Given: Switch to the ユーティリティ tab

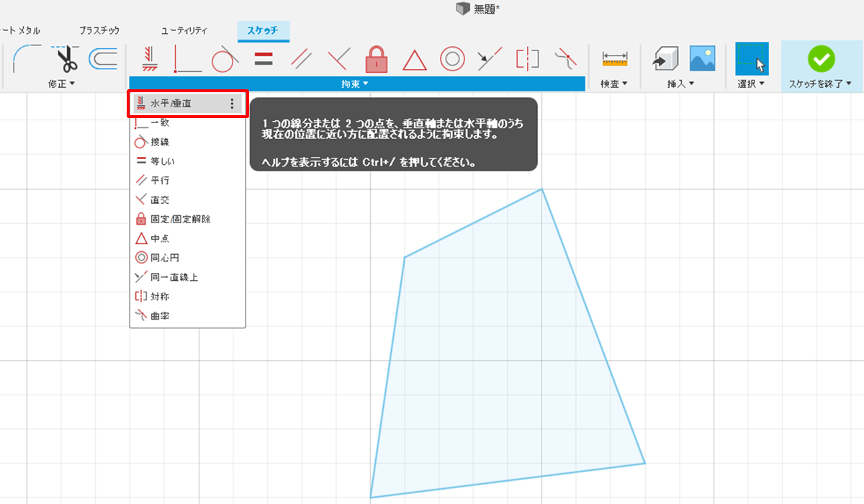Looking at the screenshot, I should 184,31.
